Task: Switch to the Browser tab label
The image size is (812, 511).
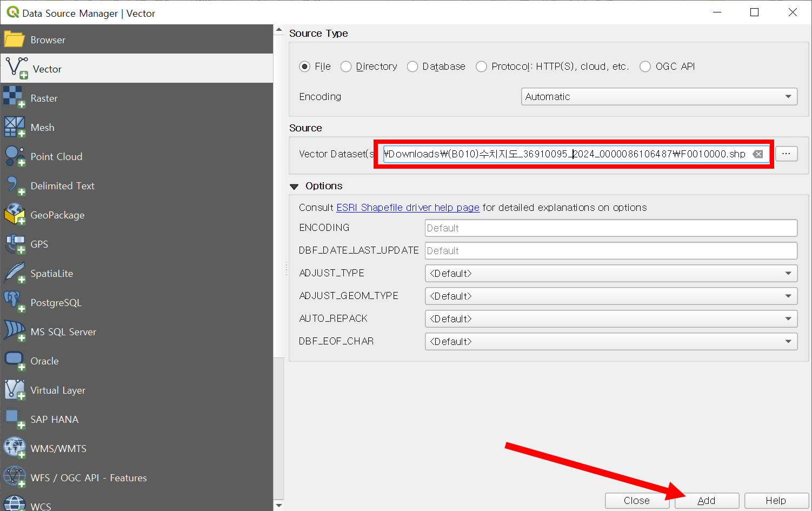Action: click(x=48, y=40)
